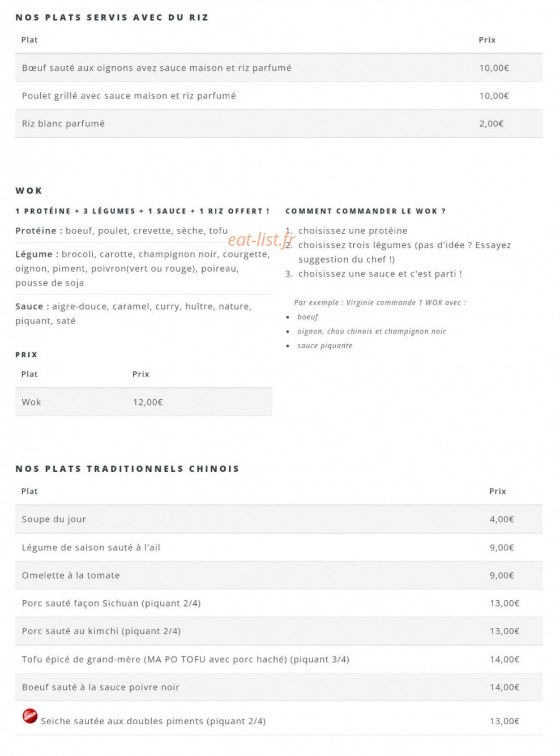
Task: Click the Nos plats traditionnels chinois heading
Action: pos(127,469)
